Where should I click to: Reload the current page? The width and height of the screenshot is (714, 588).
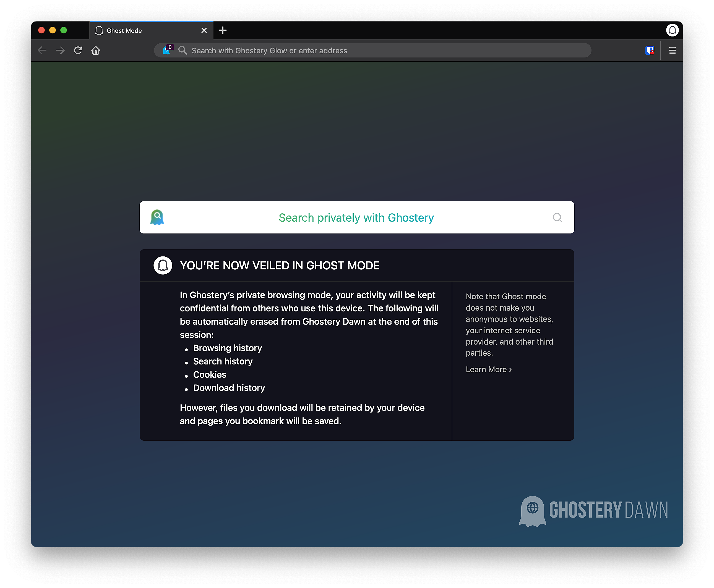point(78,51)
